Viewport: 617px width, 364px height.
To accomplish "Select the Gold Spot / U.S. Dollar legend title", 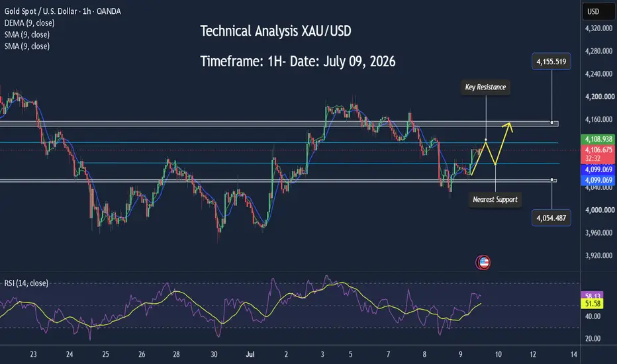I will tap(63, 11).
